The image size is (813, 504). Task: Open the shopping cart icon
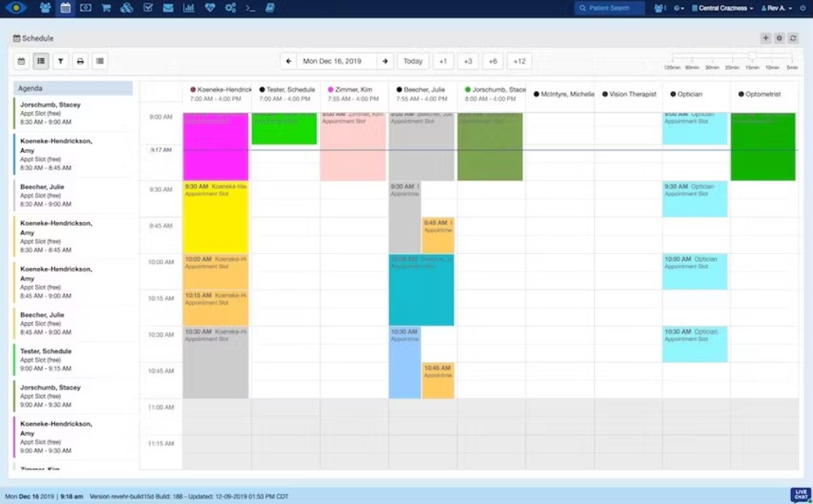[106, 8]
